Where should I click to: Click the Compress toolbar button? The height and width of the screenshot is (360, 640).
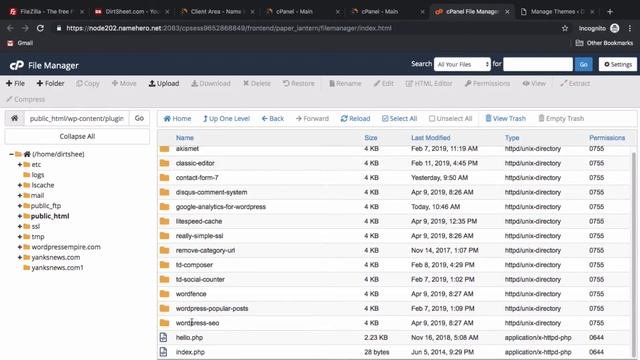[x=25, y=99]
